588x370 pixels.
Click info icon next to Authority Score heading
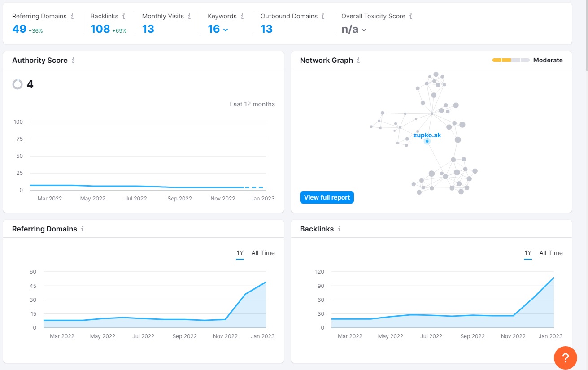[x=73, y=60]
